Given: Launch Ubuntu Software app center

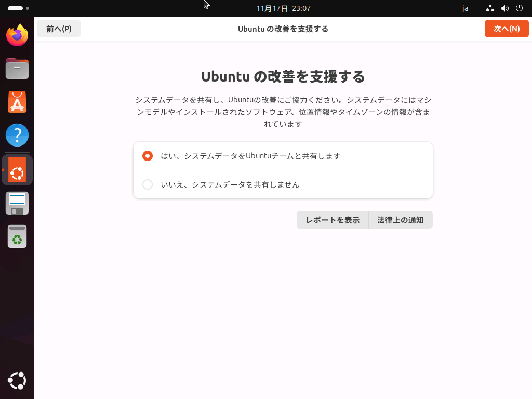Looking at the screenshot, I should pyautogui.click(x=17, y=102).
